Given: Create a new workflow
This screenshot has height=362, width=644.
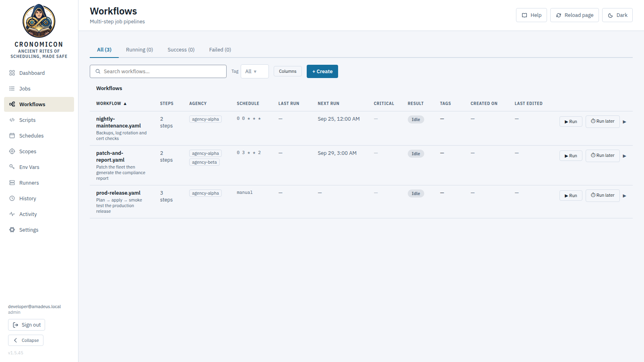Looking at the screenshot, I should 322,72.
